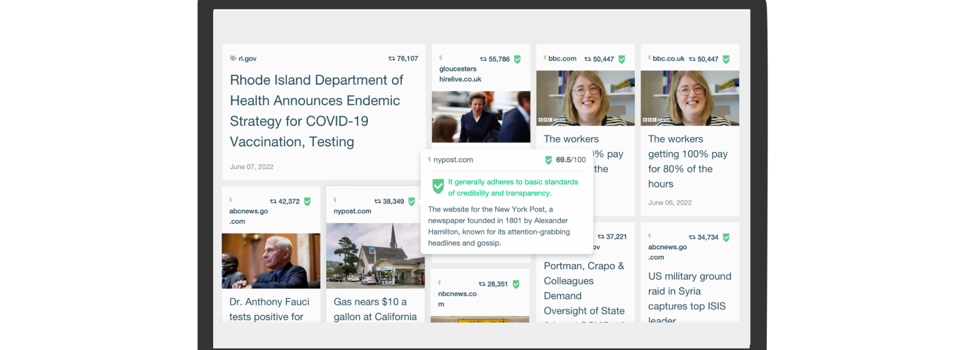Viewport: 980px width, 350px height.
Task: Open the bbc.co.uk workers pay headline
Action: (687, 162)
